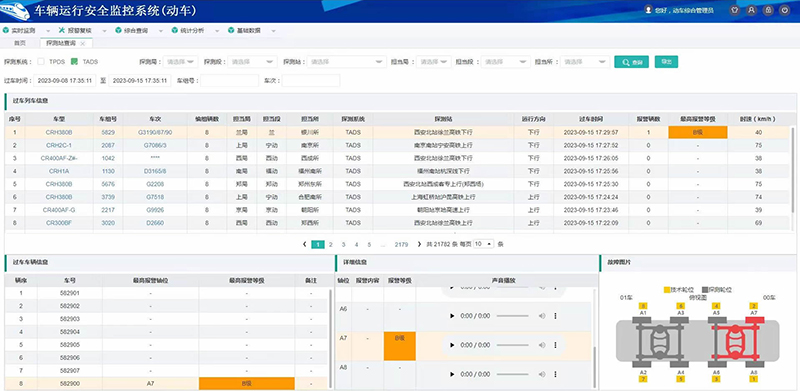Focus the 车次 input field
Screen dimensions: 800x391
pyautogui.click(x=311, y=80)
